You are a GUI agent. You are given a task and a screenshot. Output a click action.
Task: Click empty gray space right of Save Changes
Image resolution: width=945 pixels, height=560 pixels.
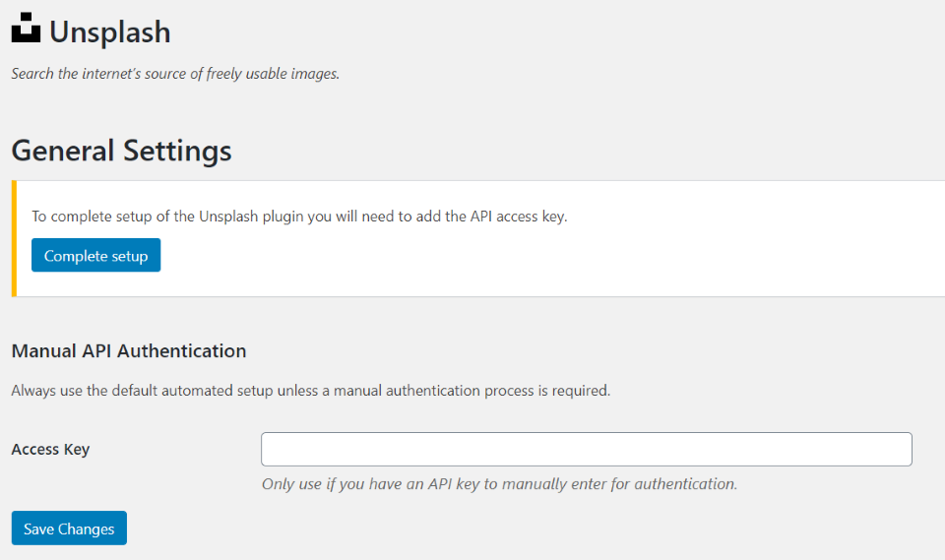click(492, 529)
